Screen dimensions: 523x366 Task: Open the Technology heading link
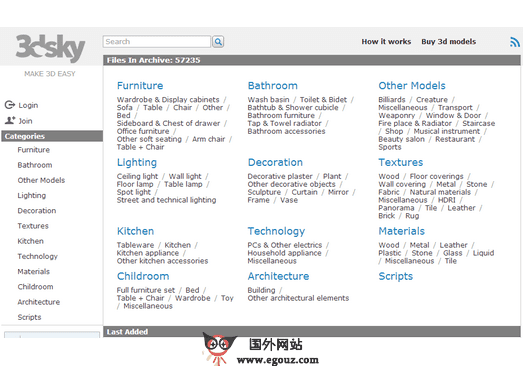coord(276,231)
